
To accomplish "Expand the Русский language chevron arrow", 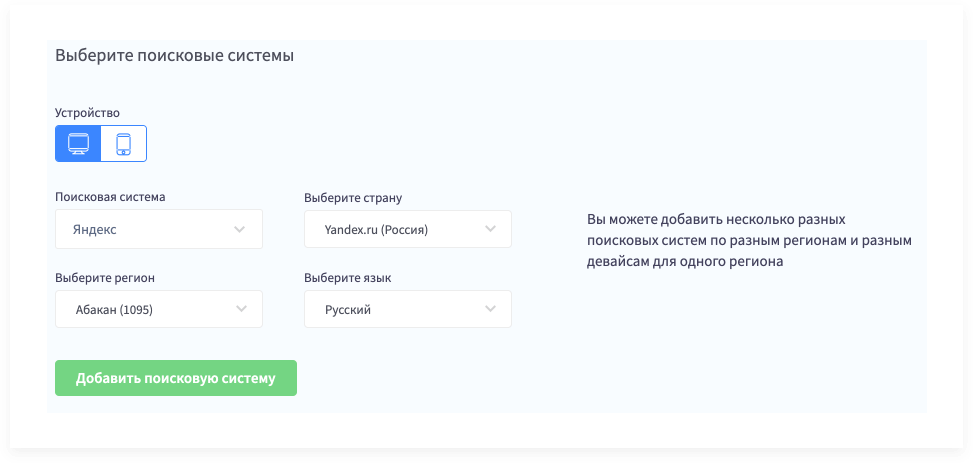I will (489, 309).
